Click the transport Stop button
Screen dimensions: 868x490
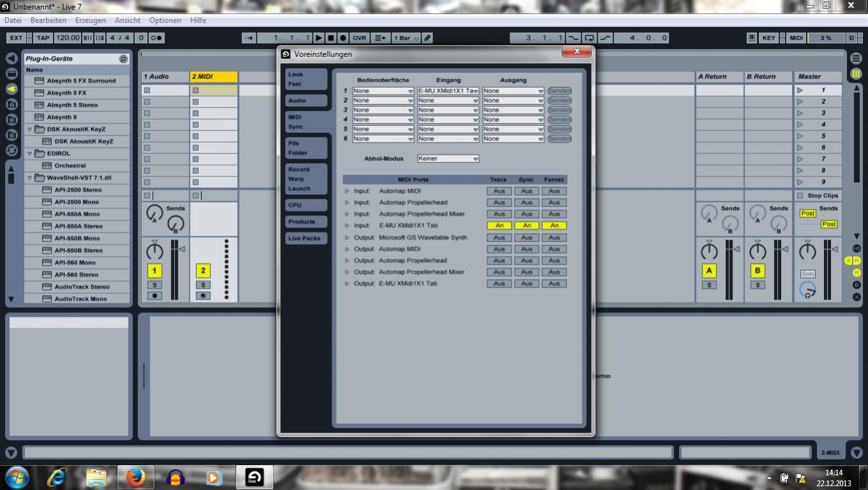coord(331,38)
